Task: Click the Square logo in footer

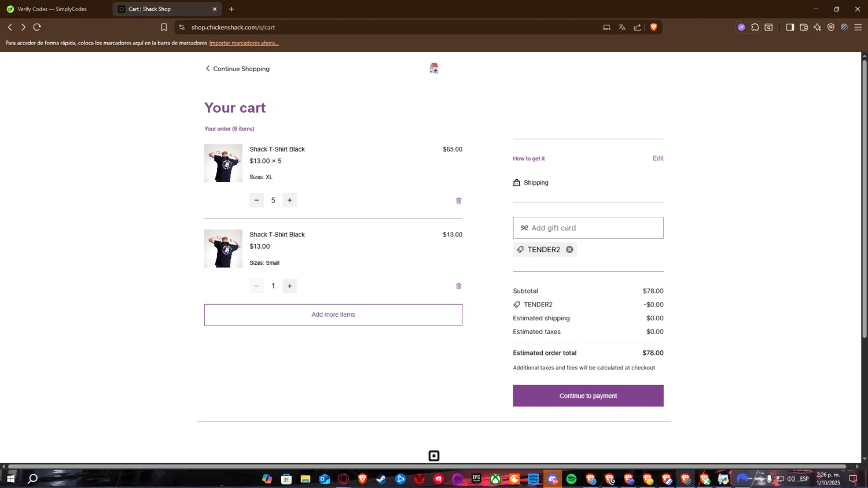Action: pos(434,456)
